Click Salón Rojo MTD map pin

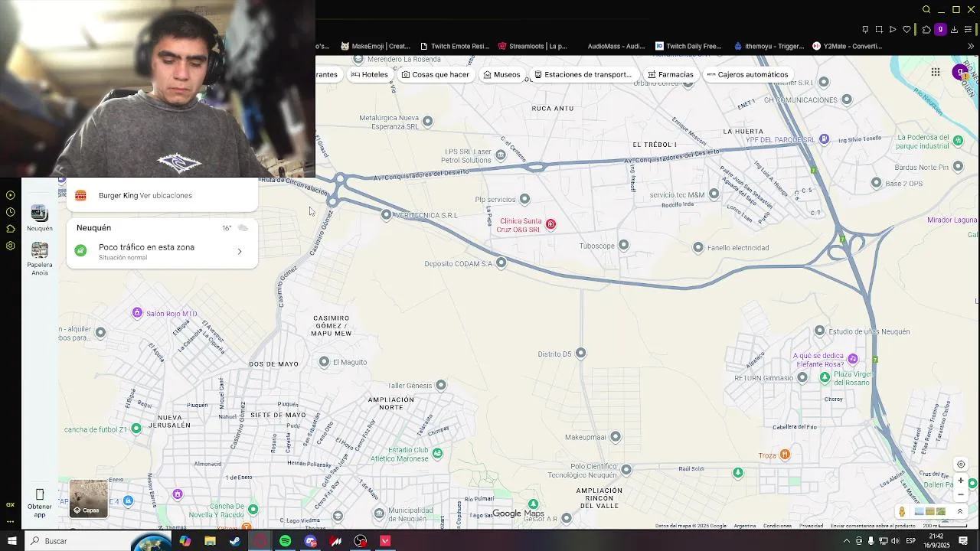(137, 313)
